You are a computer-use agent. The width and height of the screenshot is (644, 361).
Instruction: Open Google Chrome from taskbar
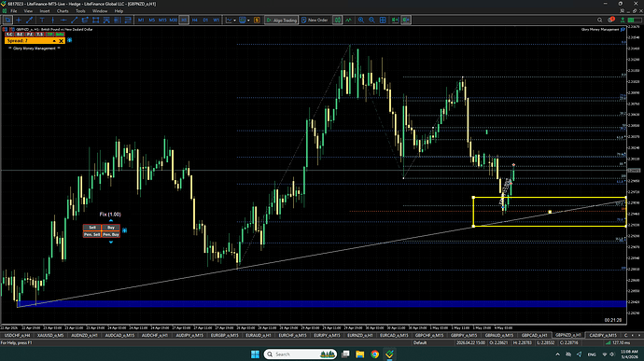point(374,354)
